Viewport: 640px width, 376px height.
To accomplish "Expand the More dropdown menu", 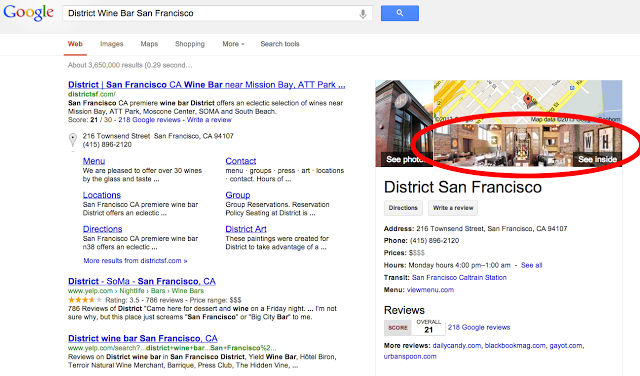I will coord(233,44).
